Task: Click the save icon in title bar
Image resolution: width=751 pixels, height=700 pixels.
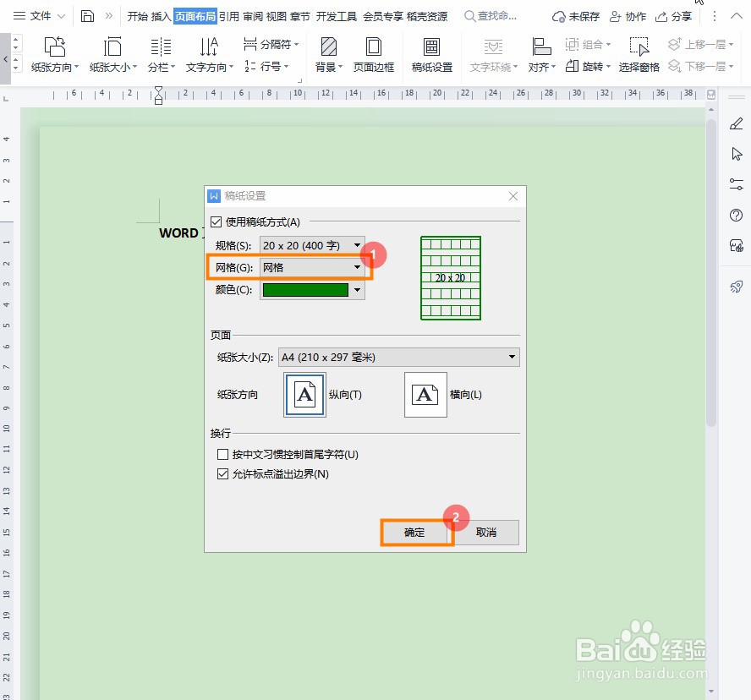Action: pos(87,16)
